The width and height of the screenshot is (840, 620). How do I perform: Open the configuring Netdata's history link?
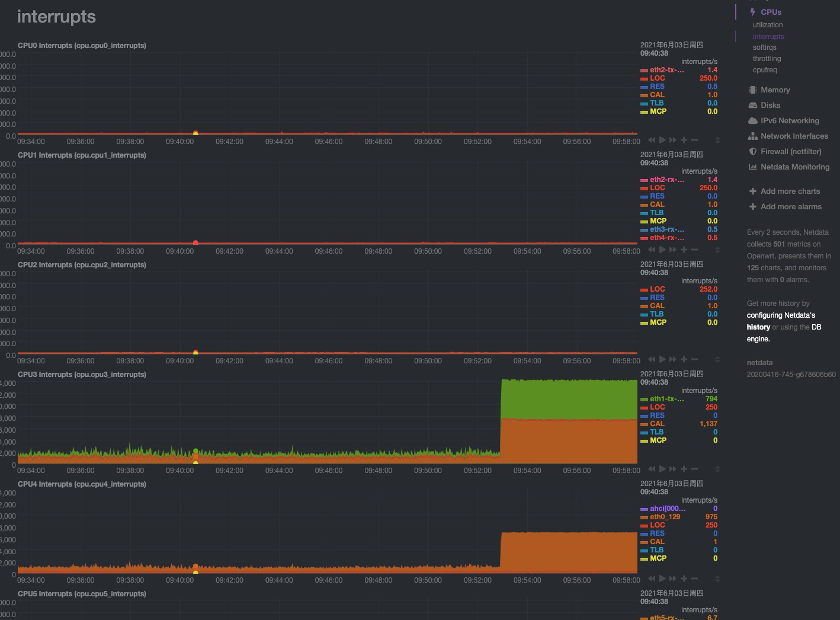pos(781,321)
